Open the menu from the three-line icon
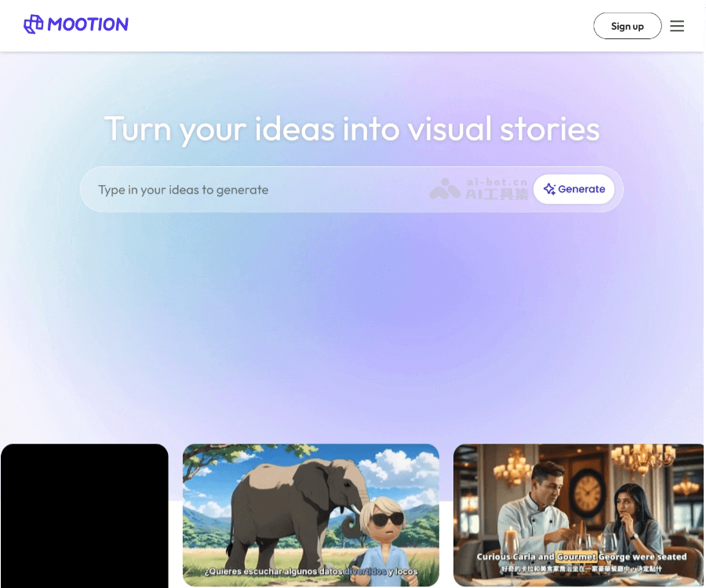This screenshot has width=706, height=588. (x=677, y=25)
